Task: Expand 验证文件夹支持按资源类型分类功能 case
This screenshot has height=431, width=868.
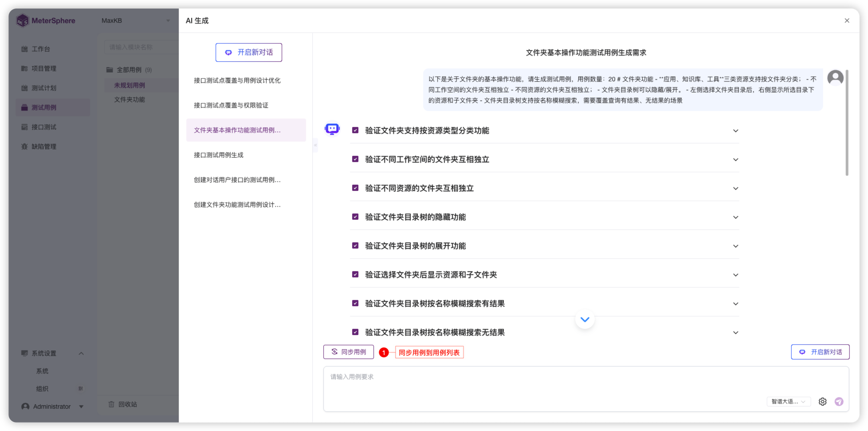Action: tap(735, 131)
